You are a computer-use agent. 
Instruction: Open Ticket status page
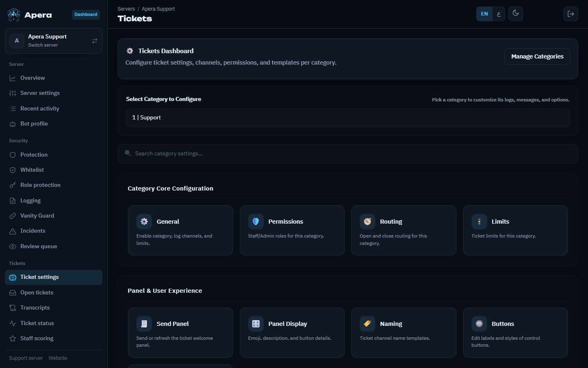pos(53,323)
